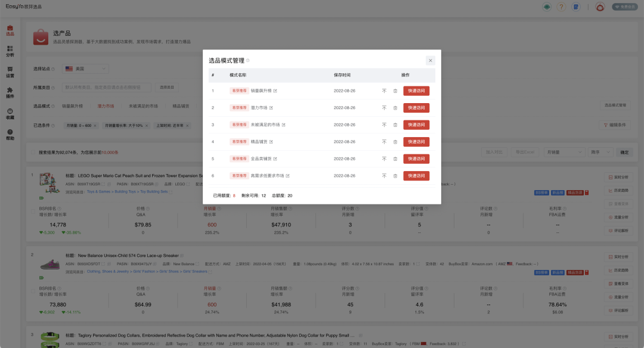This screenshot has width=644, height=348.
Task: Open 插件 in the left sidebar
Action: [x=10, y=93]
